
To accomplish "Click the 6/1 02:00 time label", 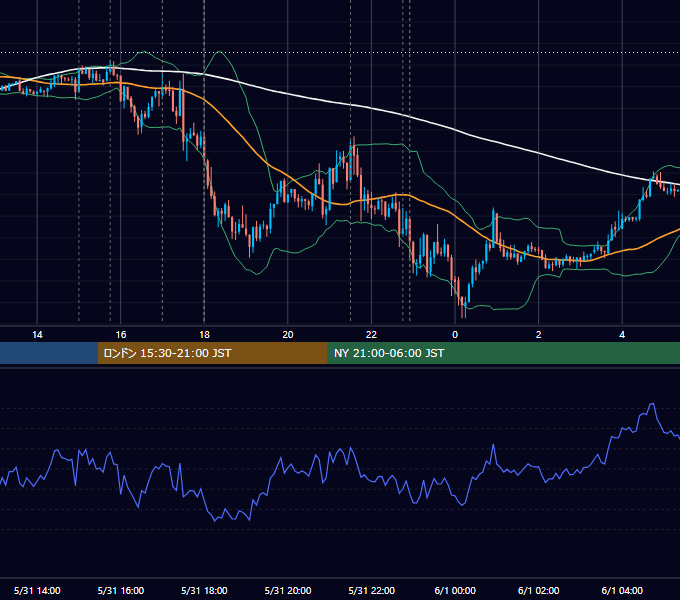I will pos(539,590).
